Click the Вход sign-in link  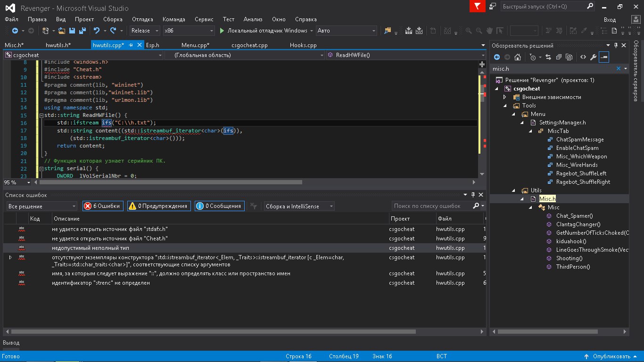coord(610,19)
